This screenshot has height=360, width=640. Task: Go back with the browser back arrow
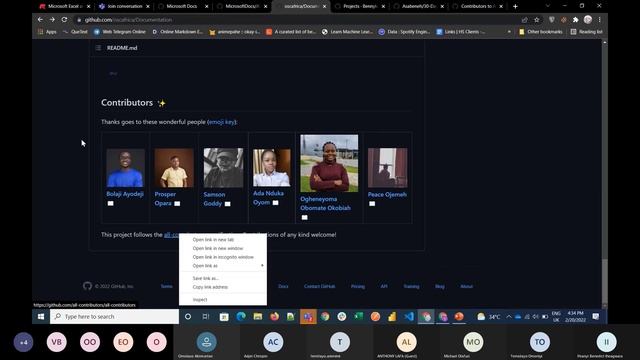pyautogui.click(x=40, y=20)
